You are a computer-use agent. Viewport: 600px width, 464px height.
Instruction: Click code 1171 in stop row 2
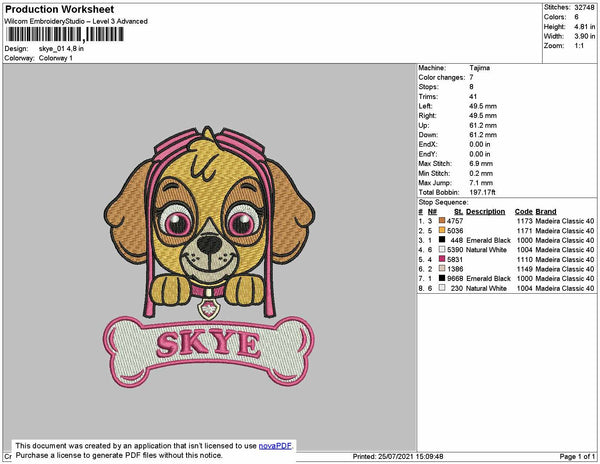click(x=525, y=231)
